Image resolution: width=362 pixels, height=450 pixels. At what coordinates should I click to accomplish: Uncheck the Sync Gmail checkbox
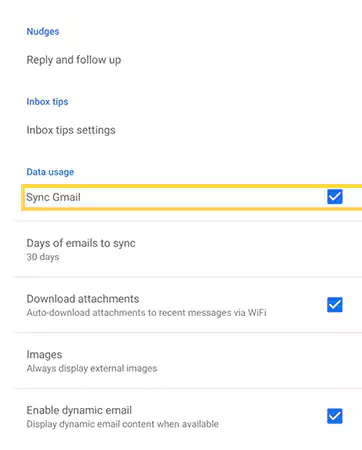click(x=335, y=197)
